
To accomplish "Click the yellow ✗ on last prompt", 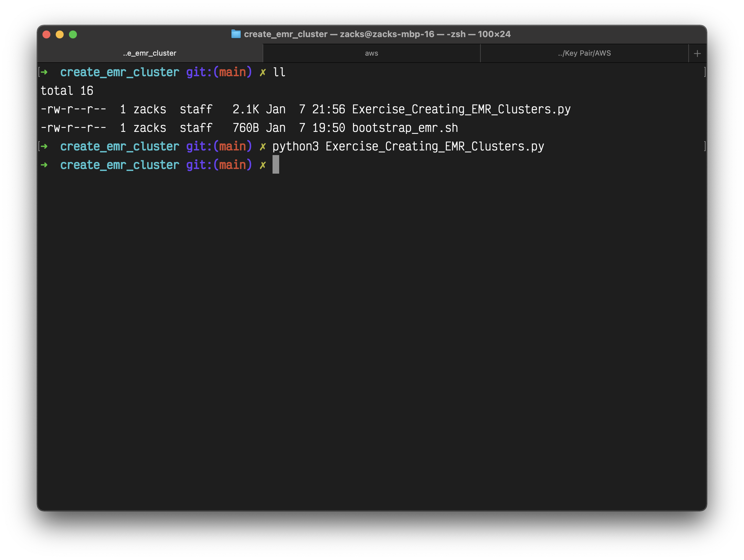I will pos(262,165).
